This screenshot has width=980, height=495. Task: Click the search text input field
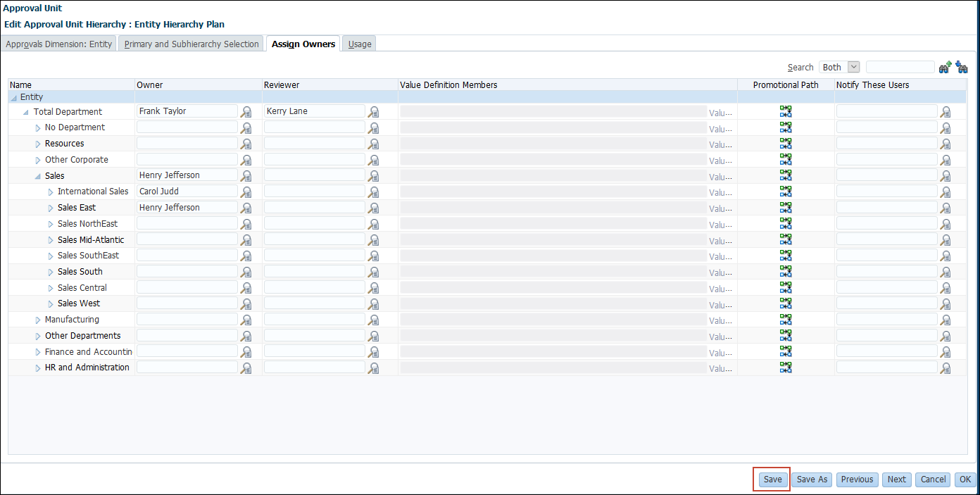pos(900,68)
